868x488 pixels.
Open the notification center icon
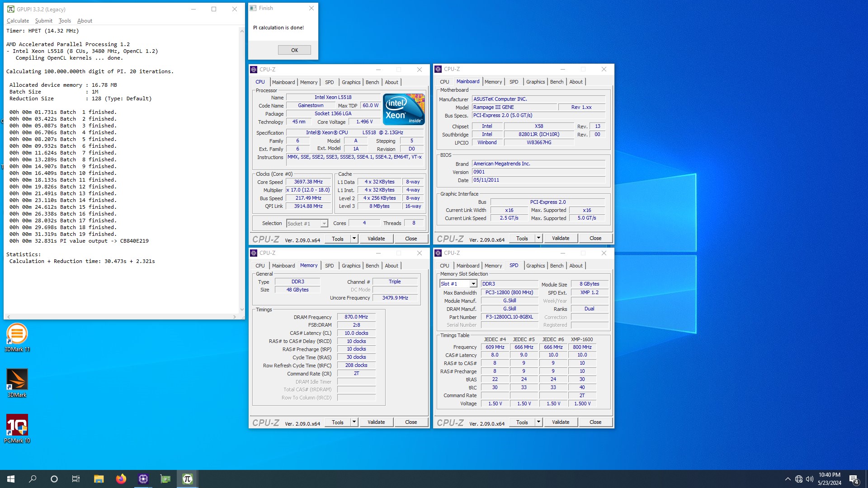854,479
